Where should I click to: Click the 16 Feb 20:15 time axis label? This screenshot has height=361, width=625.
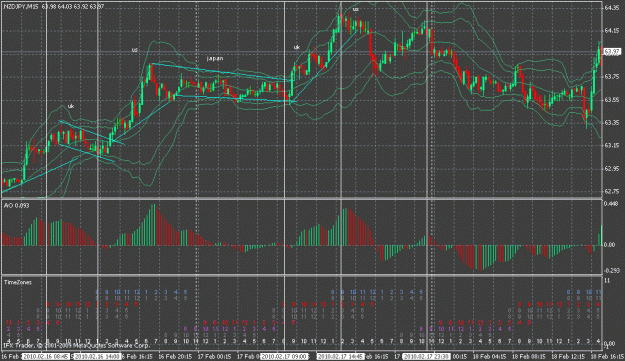click(x=175, y=356)
